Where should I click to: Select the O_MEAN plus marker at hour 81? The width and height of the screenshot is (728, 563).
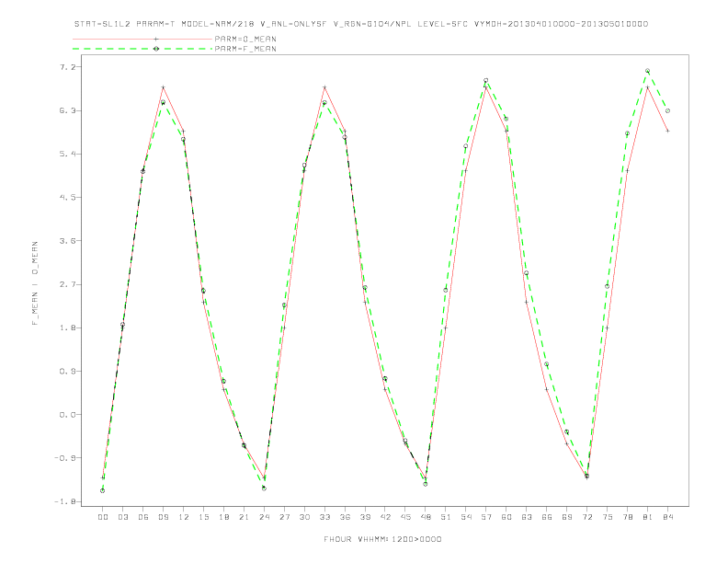647,87
